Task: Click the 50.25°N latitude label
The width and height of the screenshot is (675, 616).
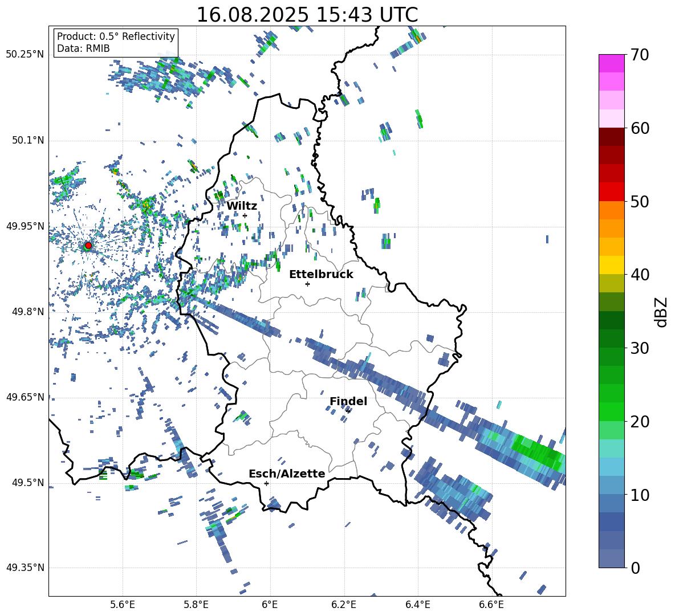Action: [x=25, y=55]
